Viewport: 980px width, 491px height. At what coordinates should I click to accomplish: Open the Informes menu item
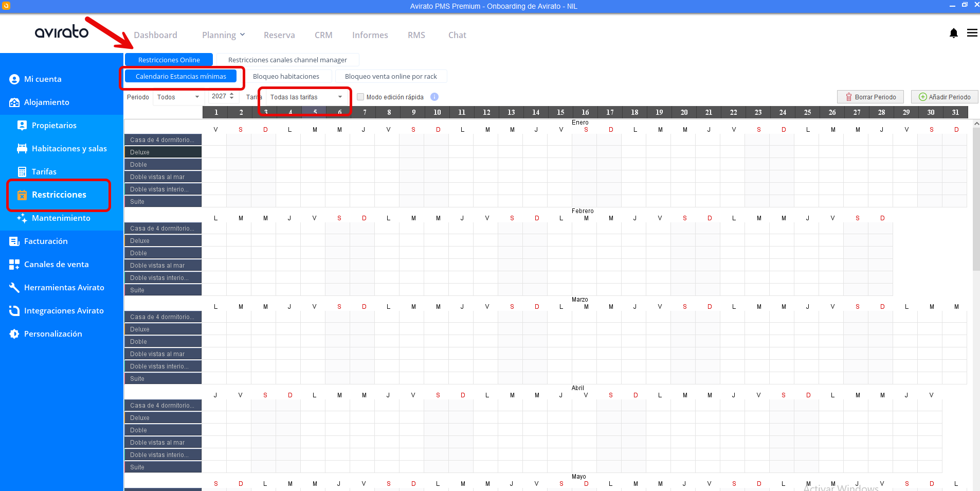370,35
